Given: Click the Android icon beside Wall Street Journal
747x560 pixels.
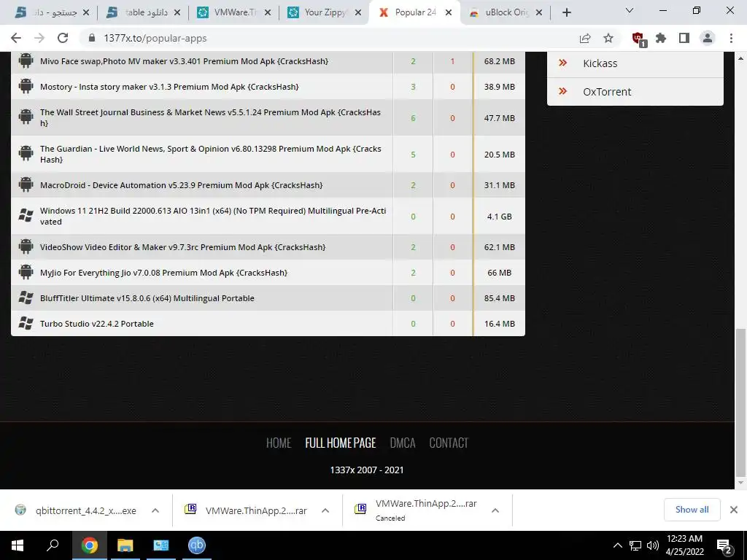Looking at the screenshot, I should pyautogui.click(x=26, y=116).
